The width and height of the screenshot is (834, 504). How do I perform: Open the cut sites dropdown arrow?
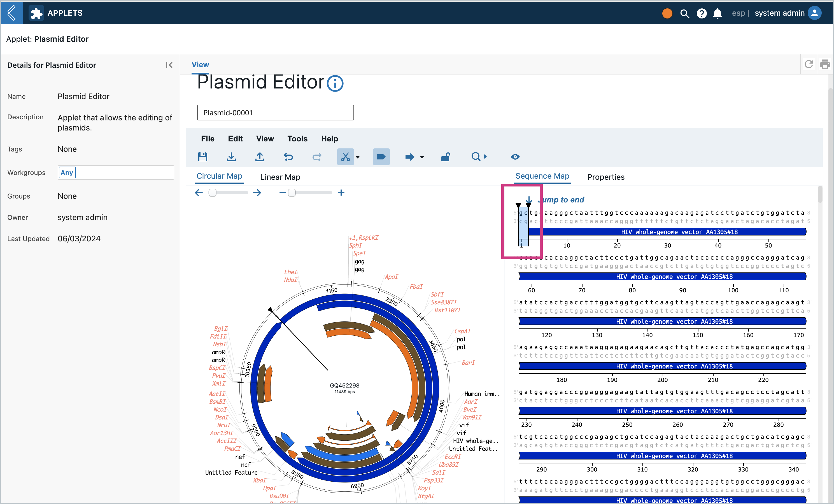[358, 157]
